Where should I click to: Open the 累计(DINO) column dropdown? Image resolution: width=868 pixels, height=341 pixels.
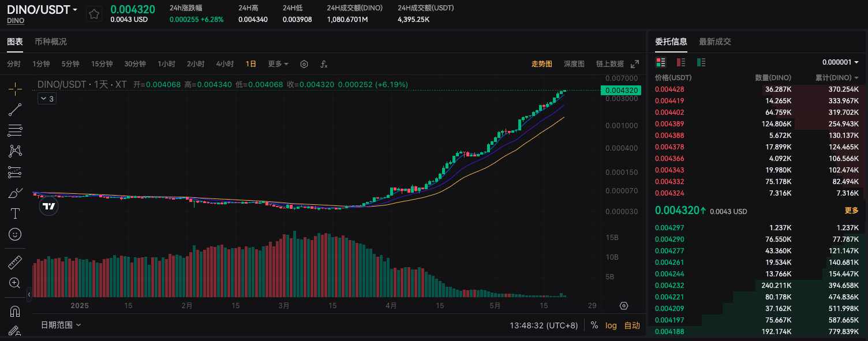pos(837,77)
